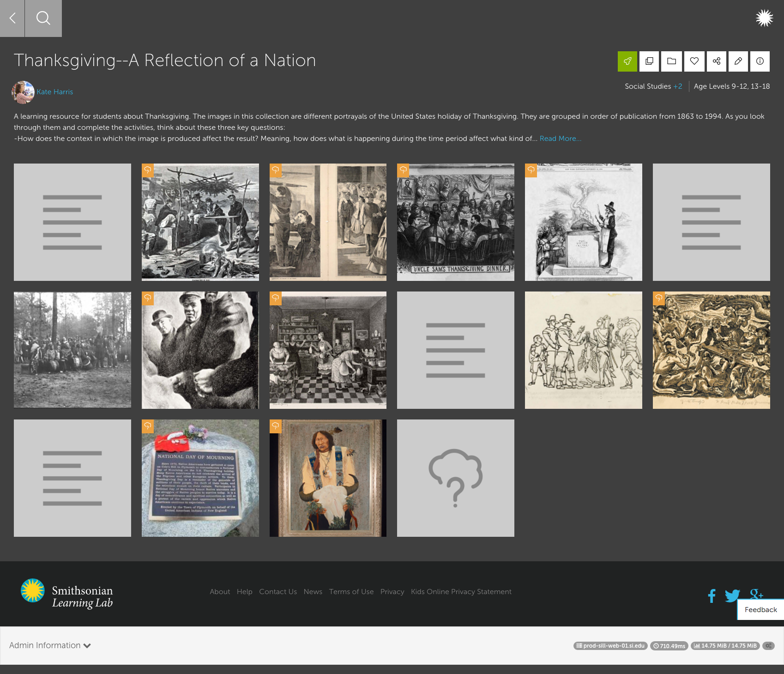The height and width of the screenshot is (674, 784).
Task: Click the share icon
Action: pos(716,61)
